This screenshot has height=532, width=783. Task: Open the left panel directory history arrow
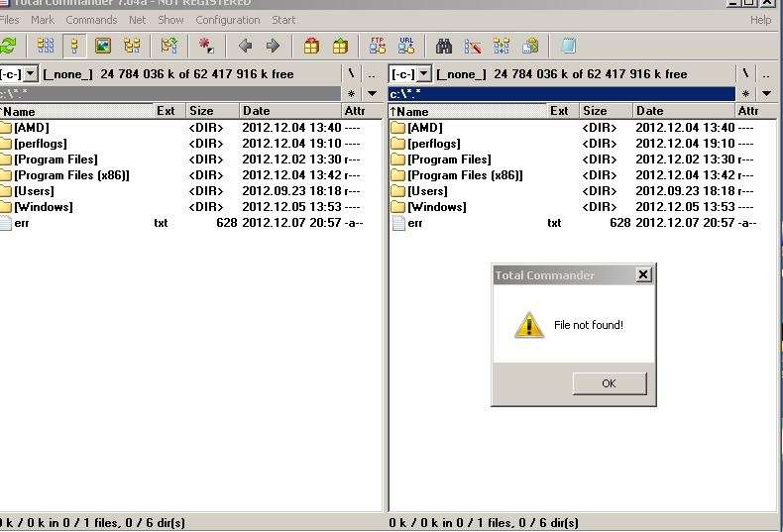(x=372, y=93)
